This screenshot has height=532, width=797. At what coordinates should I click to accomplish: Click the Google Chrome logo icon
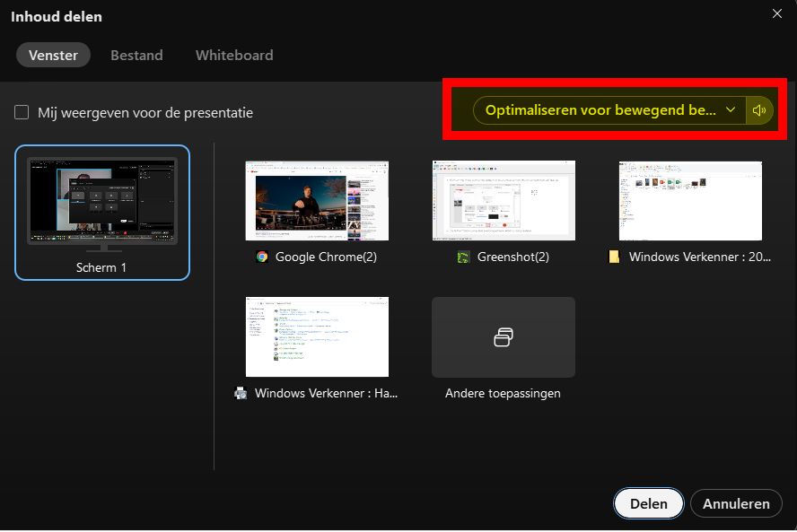point(262,257)
